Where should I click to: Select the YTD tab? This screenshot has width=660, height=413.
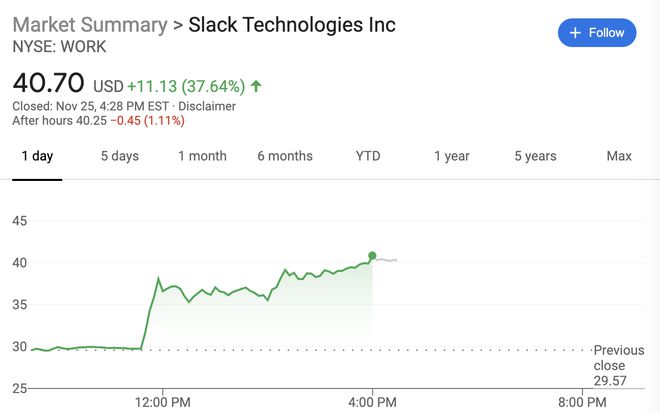tap(368, 156)
